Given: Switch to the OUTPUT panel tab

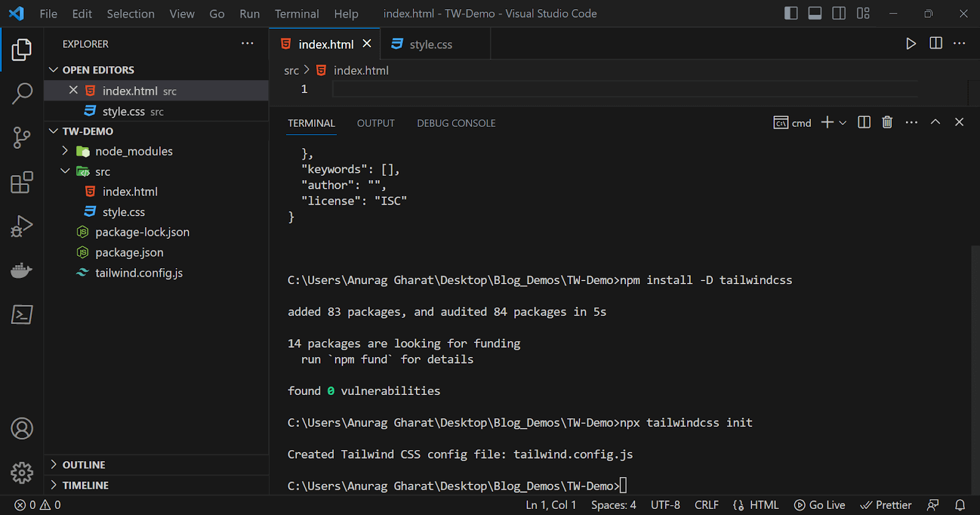Looking at the screenshot, I should coord(375,123).
